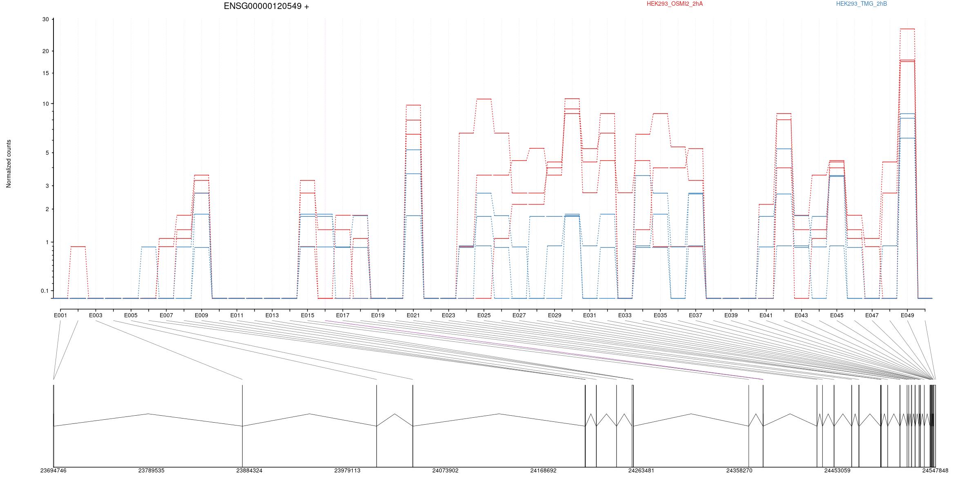The width and height of the screenshot is (980, 490).
Task: Click exon label E037
Action: (695, 315)
